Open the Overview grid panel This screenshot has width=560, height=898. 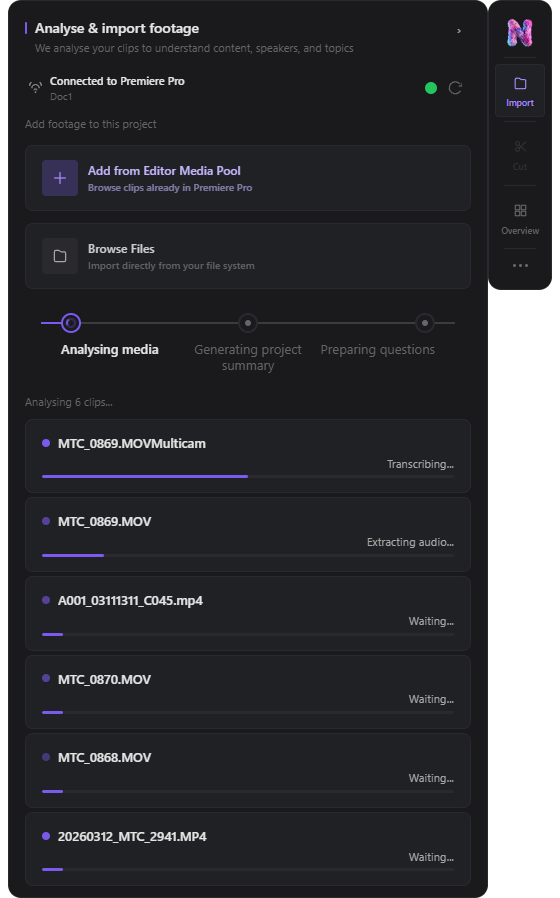pyautogui.click(x=520, y=219)
